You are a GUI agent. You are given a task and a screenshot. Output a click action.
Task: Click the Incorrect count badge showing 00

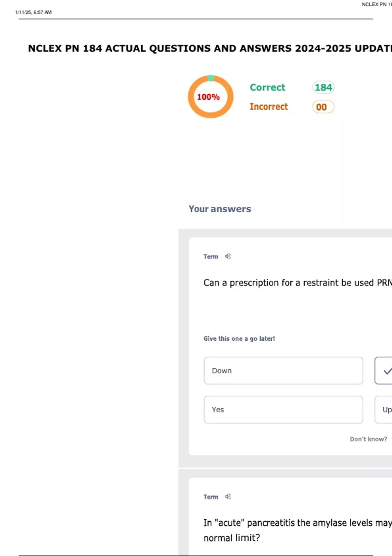[323, 107]
